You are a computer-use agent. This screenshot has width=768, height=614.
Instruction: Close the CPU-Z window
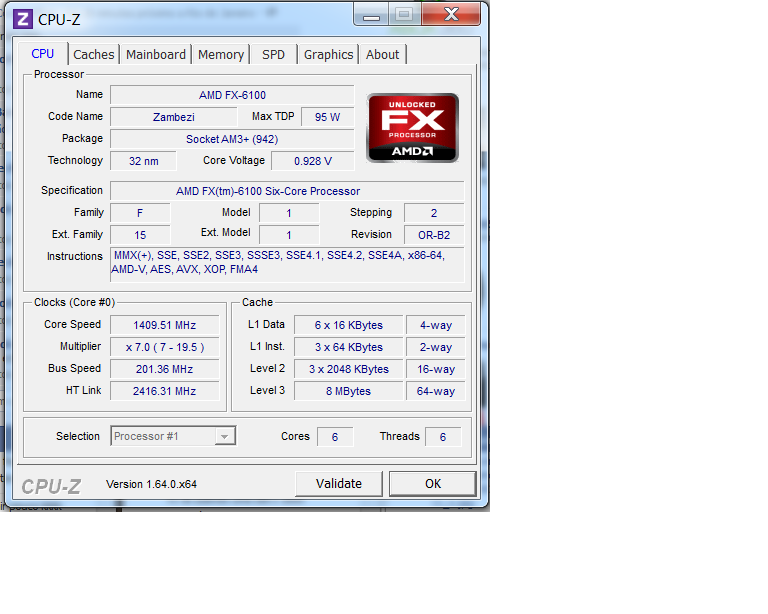click(x=451, y=15)
